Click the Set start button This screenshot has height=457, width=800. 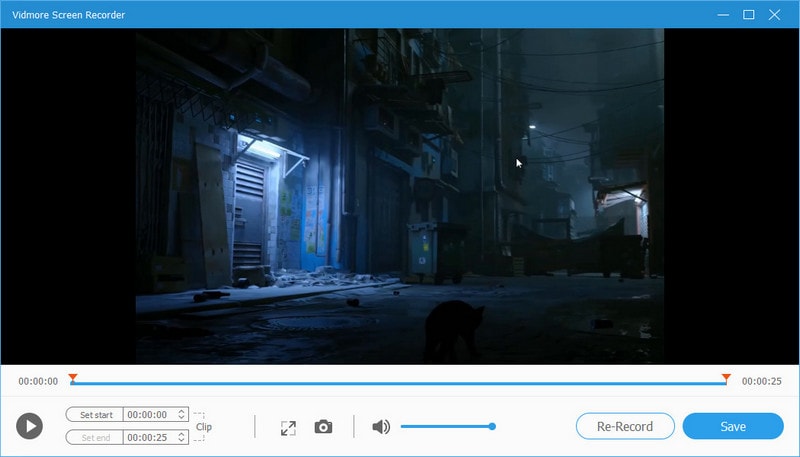94,415
